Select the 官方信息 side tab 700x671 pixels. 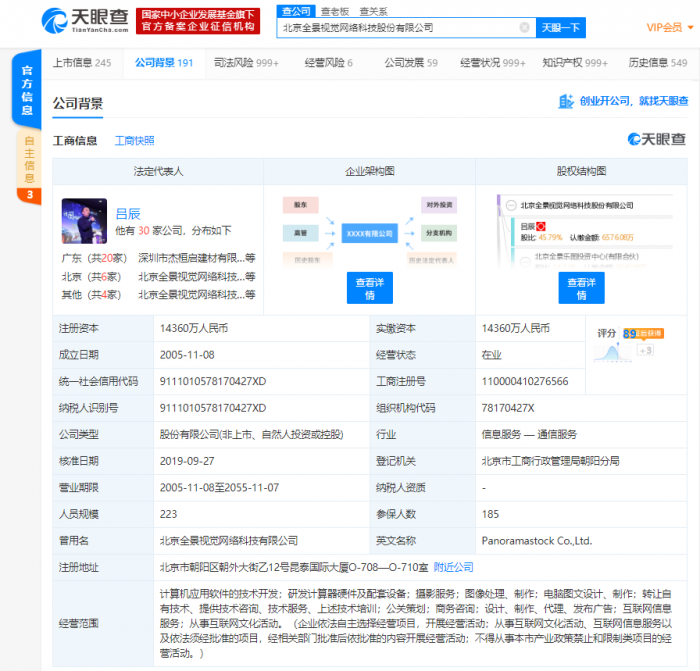(x=28, y=90)
